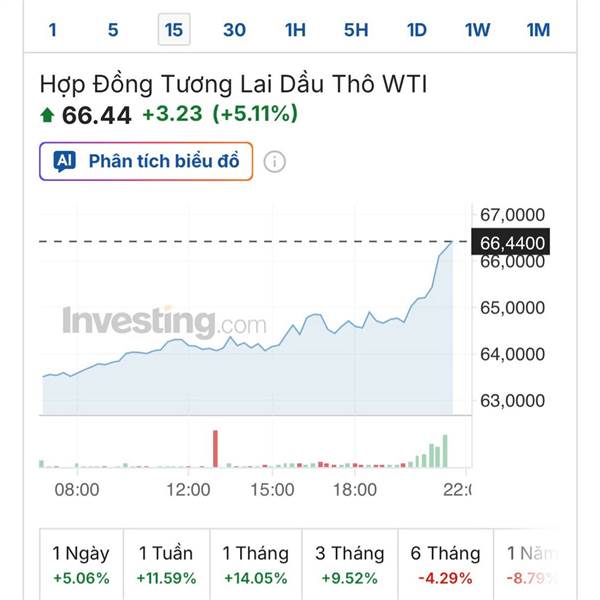This screenshot has height=600, width=600.
Task: Click the tall red volume bar
Action: point(214,449)
